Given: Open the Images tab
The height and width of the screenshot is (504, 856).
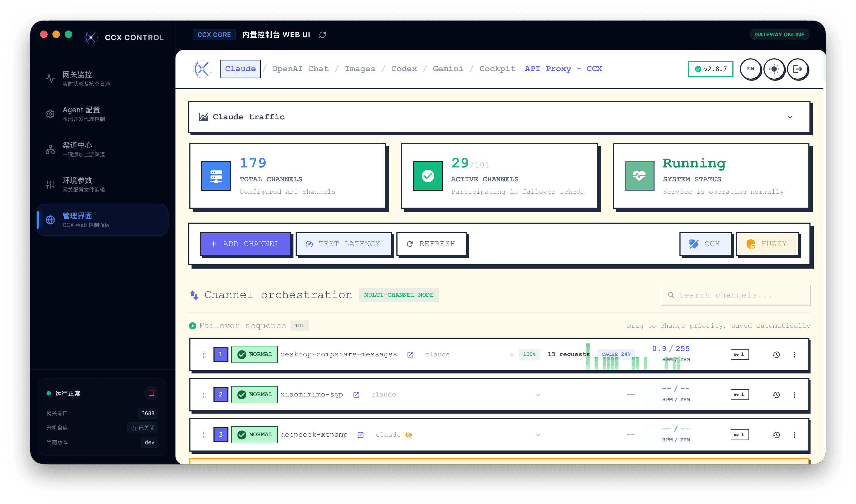Looking at the screenshot, I should click(x=360, y=69).
